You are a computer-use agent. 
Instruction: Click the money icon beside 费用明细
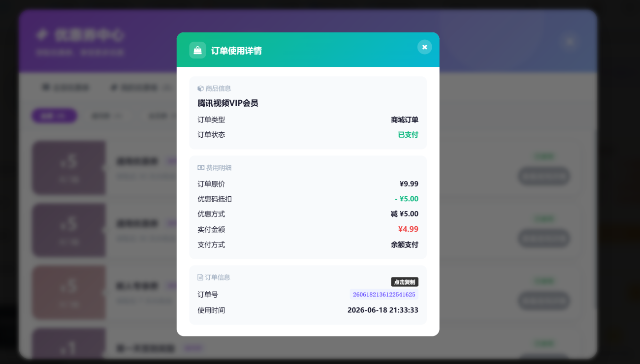201,168
